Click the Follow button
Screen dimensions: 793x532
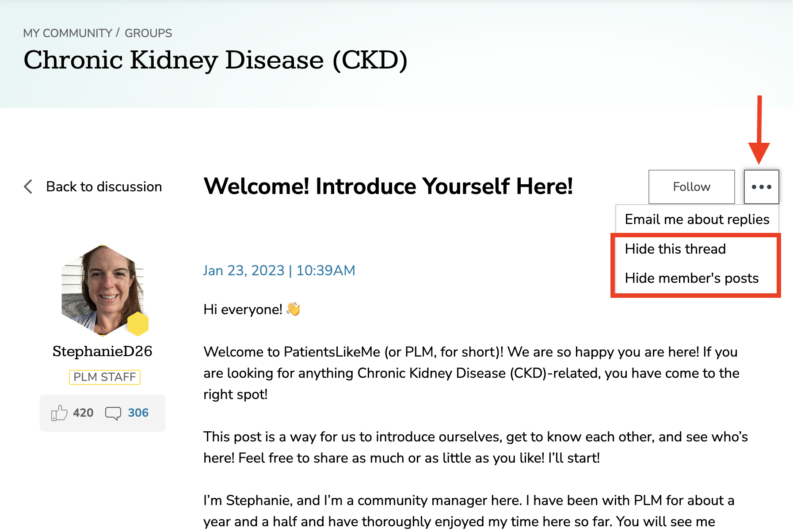[691, 187]
